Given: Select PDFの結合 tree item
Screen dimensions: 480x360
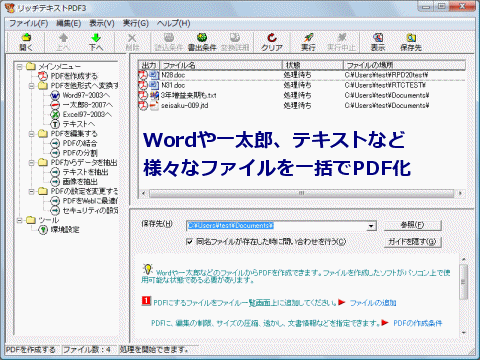Looking at the screenshot, I should (80, 143).
